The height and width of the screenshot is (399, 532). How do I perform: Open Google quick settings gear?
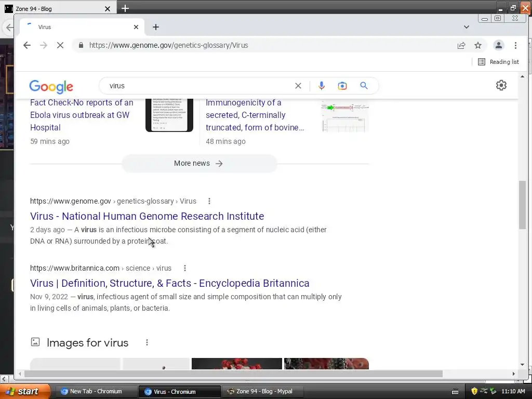coord(501,85)
